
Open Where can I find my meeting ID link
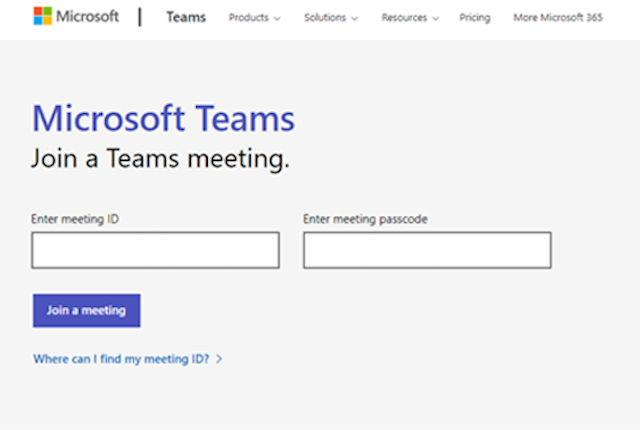(x=128, y=359)
